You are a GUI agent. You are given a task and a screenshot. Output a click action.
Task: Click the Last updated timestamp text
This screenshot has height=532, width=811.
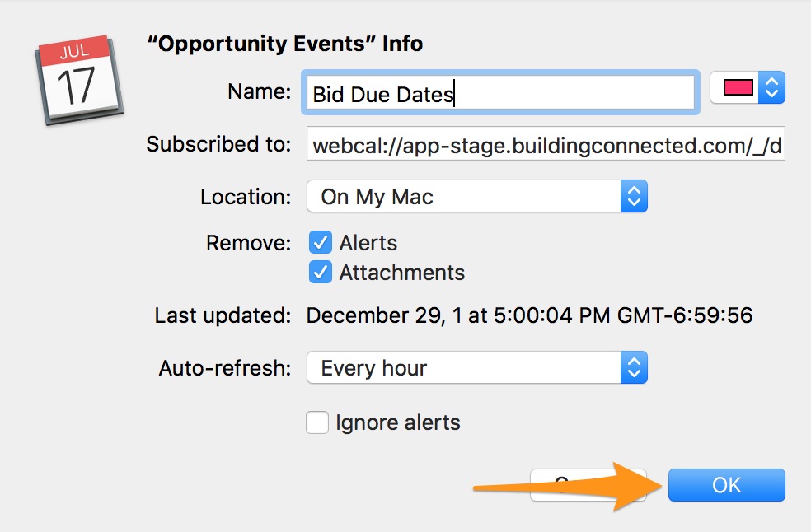529,315
